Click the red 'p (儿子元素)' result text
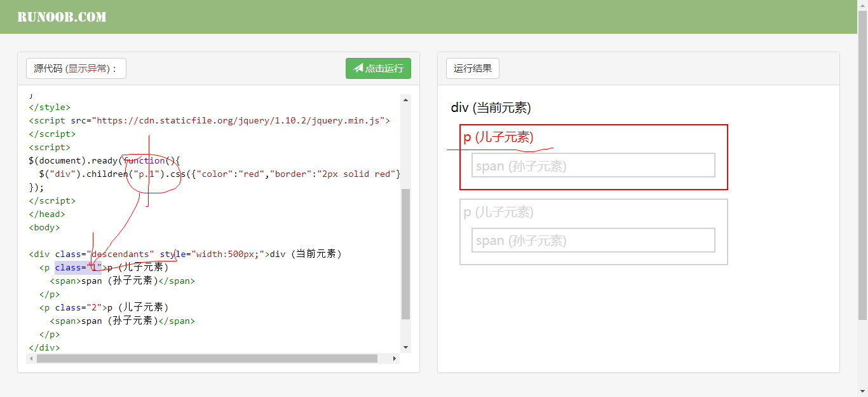 click(498, 137)
